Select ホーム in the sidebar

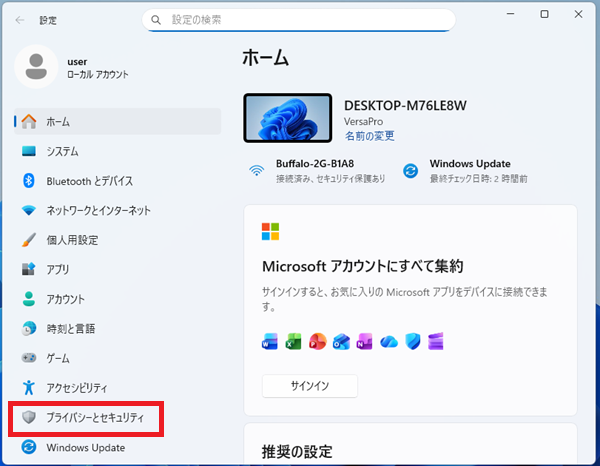[117, 121]
